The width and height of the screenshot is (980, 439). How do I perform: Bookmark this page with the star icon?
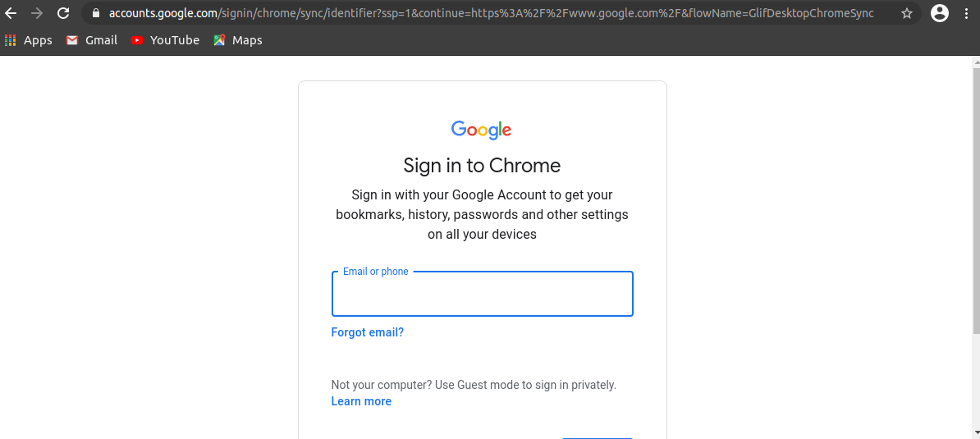(907, 13)
